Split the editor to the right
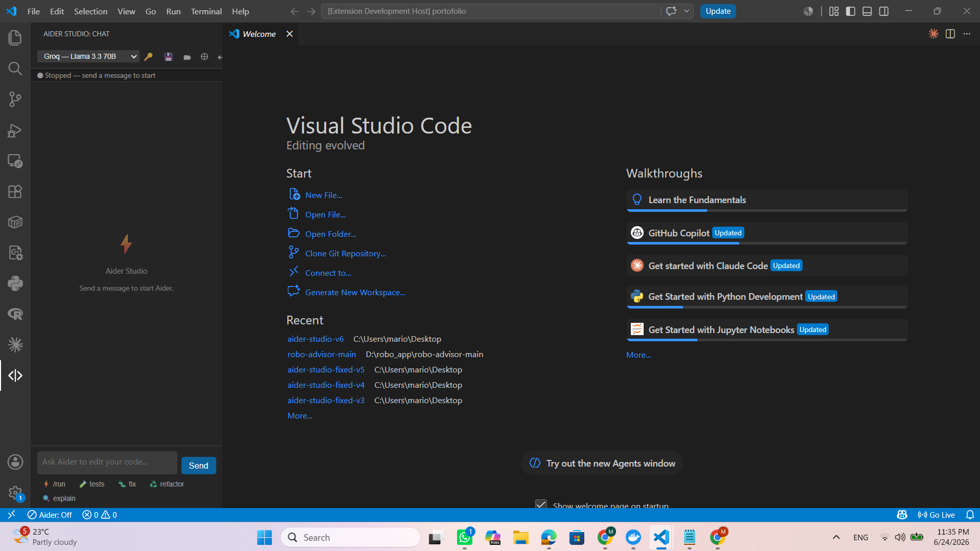 coord(950,34)
